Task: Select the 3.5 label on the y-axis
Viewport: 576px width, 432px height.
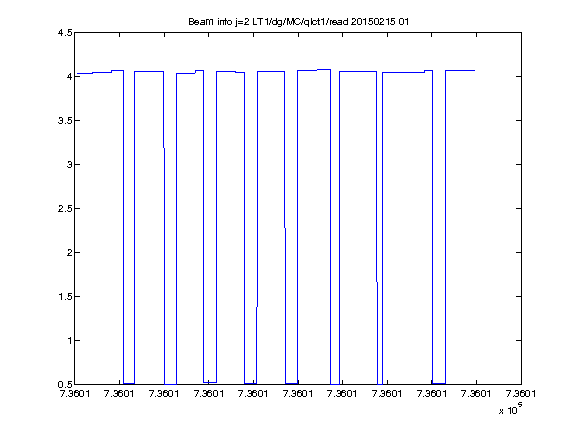Action: pos(65,120)
